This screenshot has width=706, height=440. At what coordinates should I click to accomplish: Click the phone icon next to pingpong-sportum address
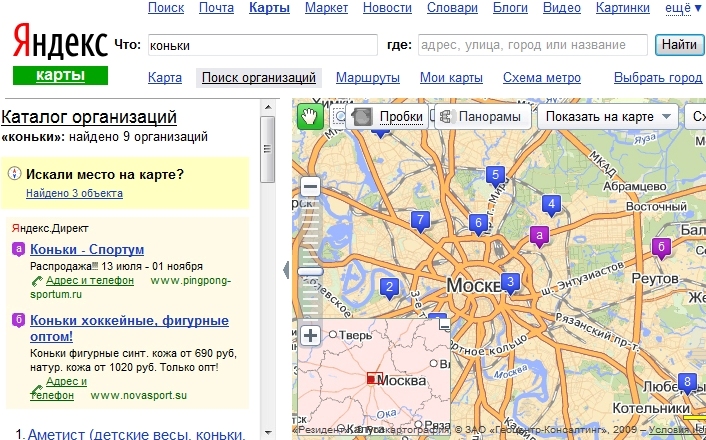(x=37, y=281)
